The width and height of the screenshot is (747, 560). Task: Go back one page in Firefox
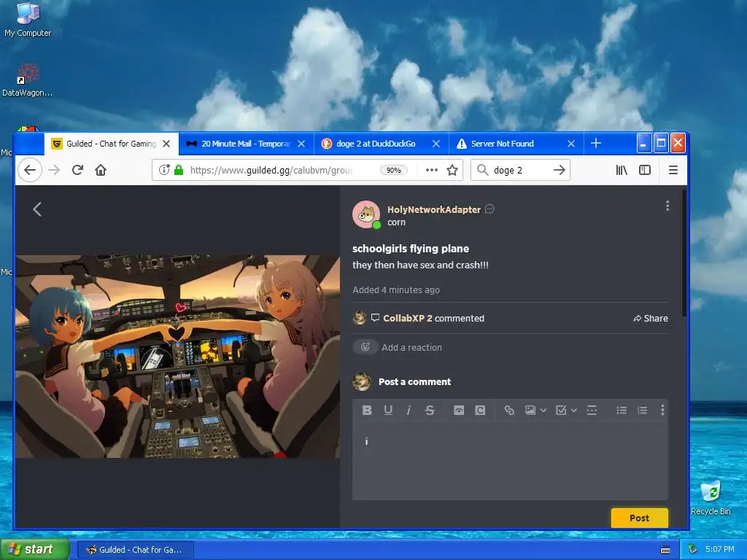tap(29, 170)
